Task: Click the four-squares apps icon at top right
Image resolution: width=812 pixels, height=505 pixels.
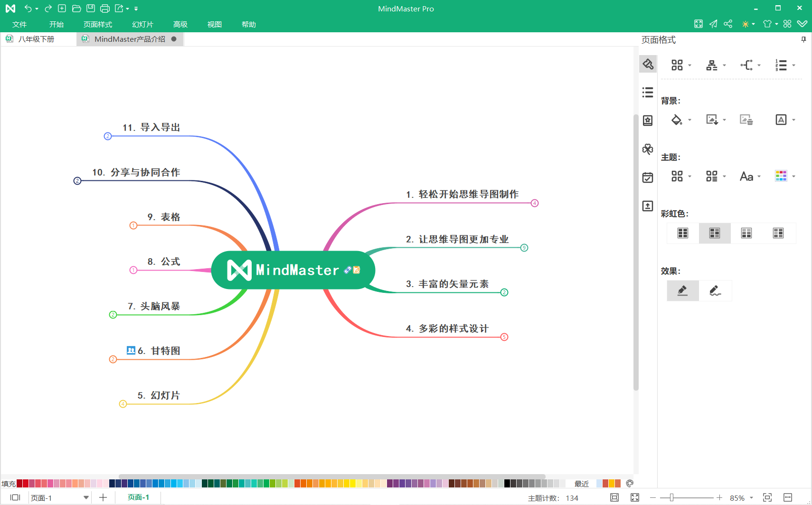Action: 787,24
